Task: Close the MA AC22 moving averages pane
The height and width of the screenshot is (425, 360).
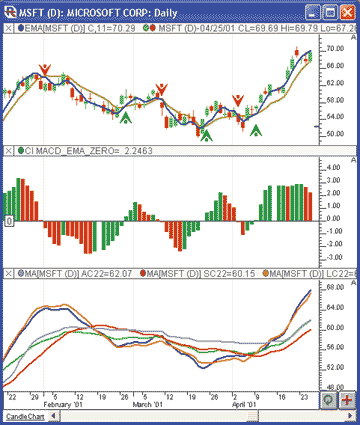Action: point(9,274)
